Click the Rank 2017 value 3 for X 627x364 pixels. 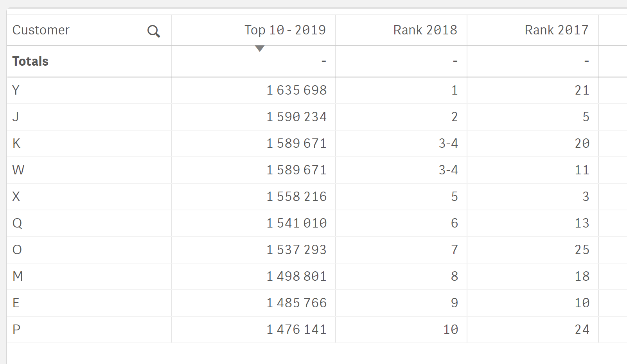pyautogui.click(x=586, y=196)
